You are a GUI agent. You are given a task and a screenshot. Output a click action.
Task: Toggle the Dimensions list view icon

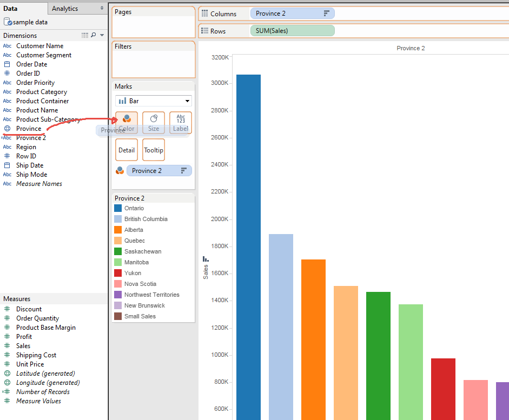click(x=85, y=35)
